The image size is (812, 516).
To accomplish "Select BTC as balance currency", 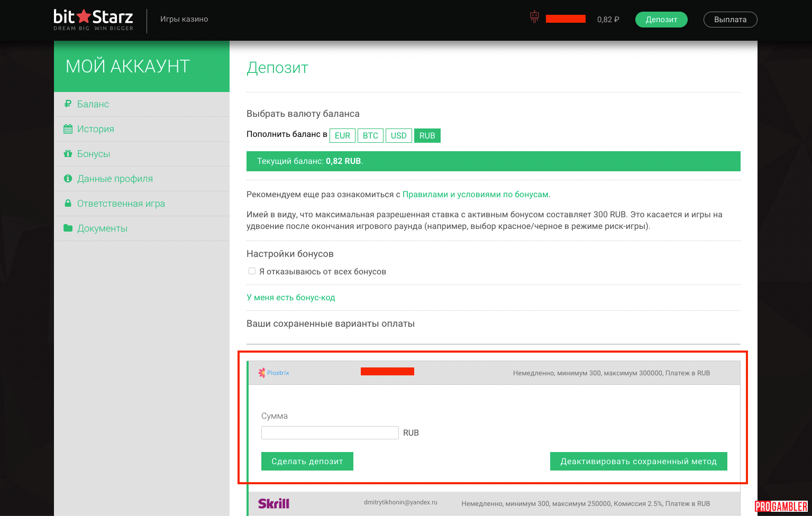I will pos(370,136).
